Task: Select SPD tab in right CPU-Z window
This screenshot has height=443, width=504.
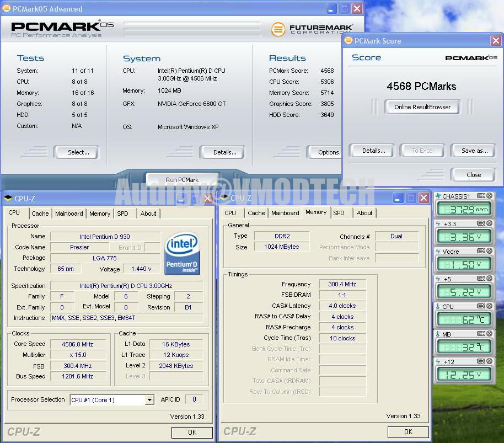Action: (x=339, y=213)
